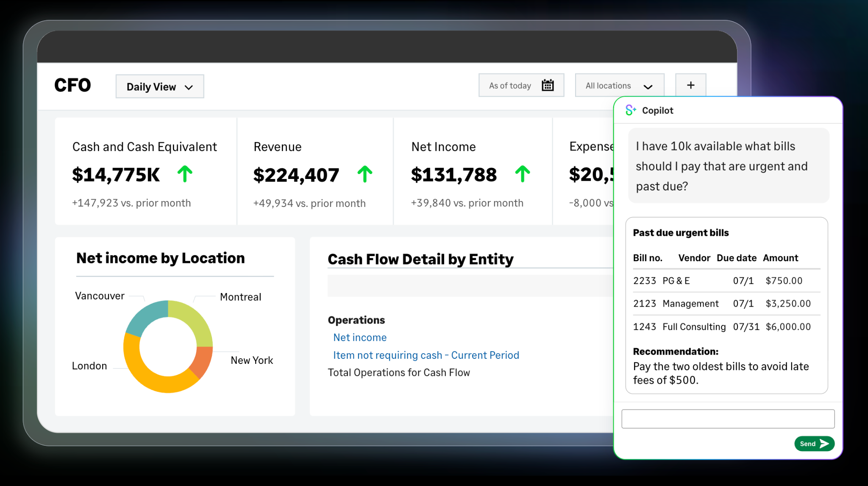Image resolution: width=868 pixels, height=486 pixels.
Task: Click the green arrow next to $14,775K
Action: [x=185, y=174]
